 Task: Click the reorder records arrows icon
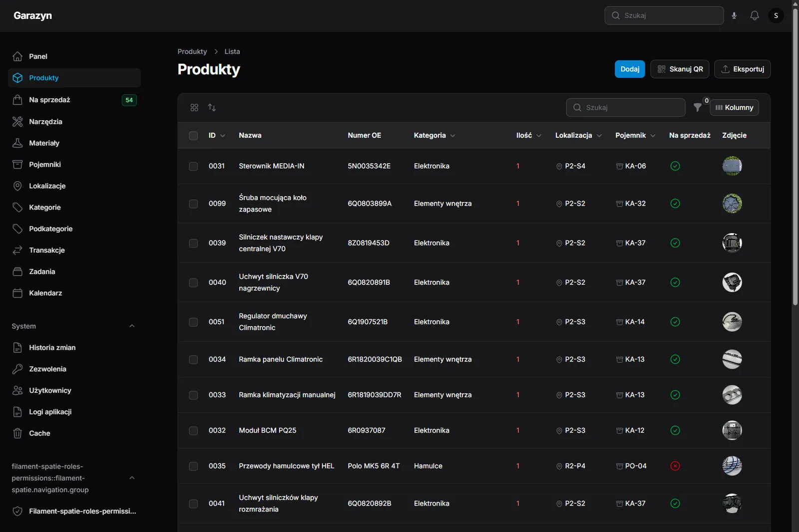pyautogui.click(x=212, y=107)
